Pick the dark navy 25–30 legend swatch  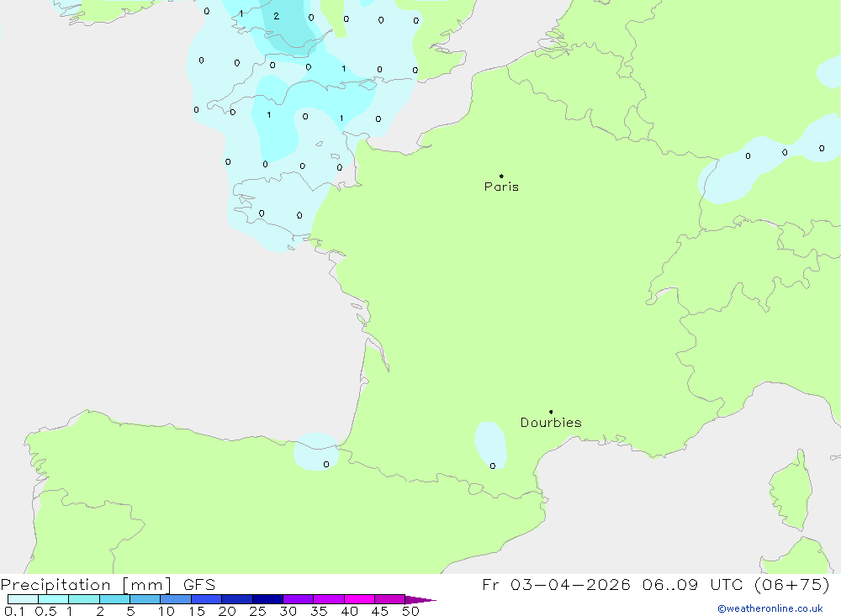[267, 599]
